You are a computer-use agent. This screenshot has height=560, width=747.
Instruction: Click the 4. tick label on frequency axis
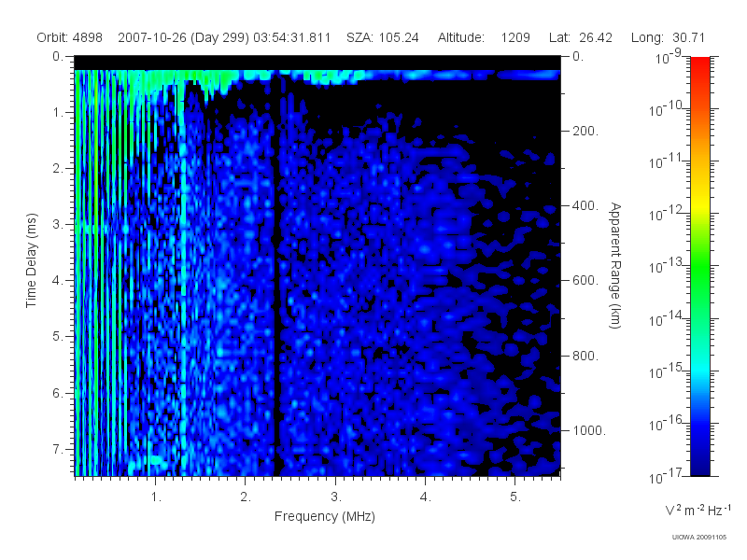(426, 497)
